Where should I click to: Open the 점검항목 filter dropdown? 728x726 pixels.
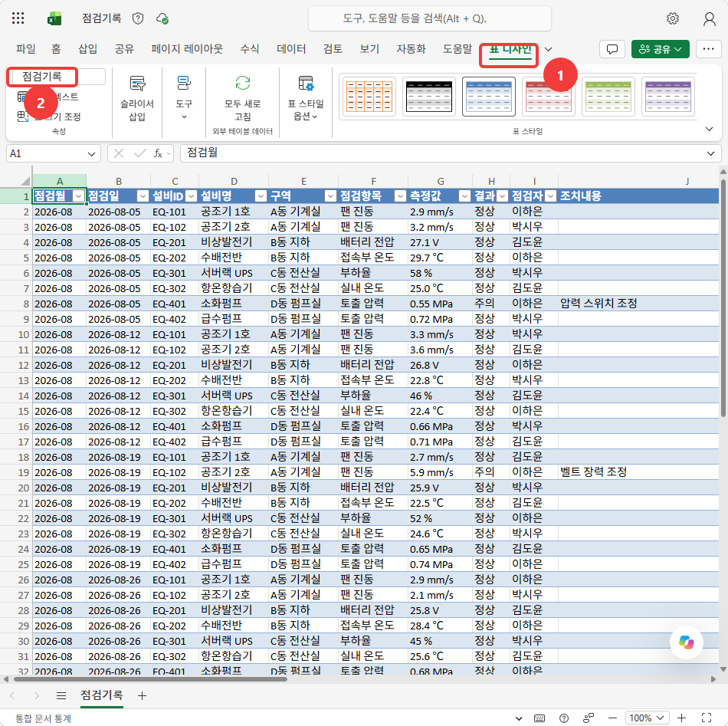click(400, 196)
